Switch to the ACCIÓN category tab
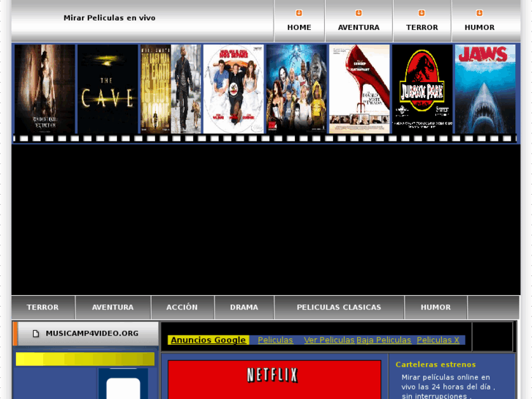Screen dimensions: 532x399 [182, 307]
